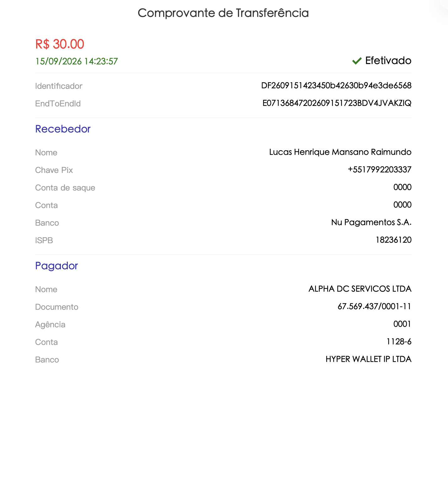Screen dimensions: 448x477
Task: Click the payer Conta number 1128-6
Action: (x=399, y=342)
